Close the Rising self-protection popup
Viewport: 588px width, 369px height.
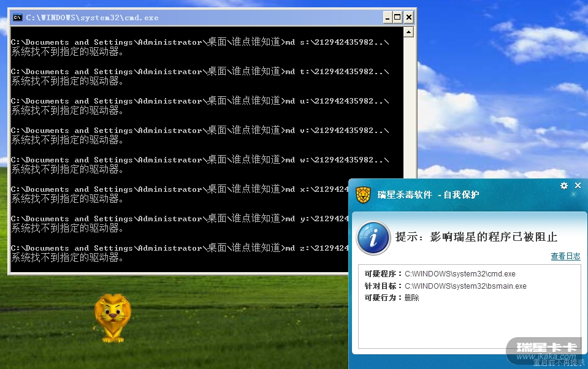(578, 185)
